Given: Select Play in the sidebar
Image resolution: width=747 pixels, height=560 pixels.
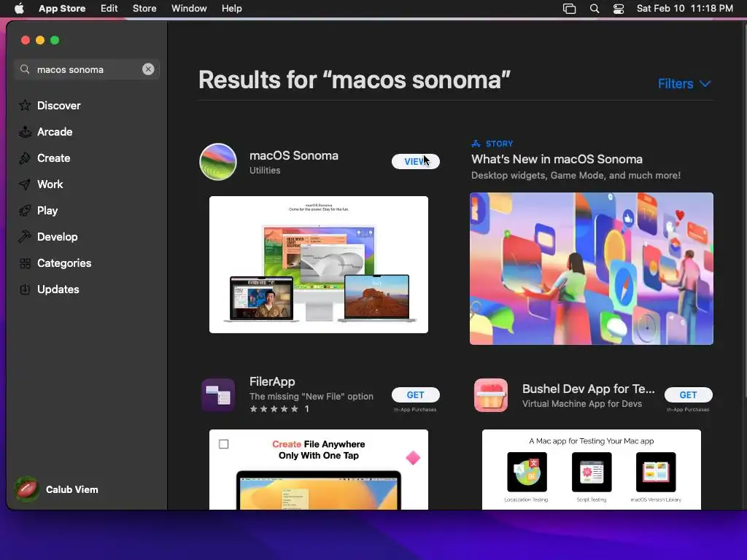Looking at the screenshot, I should [87, 211].
